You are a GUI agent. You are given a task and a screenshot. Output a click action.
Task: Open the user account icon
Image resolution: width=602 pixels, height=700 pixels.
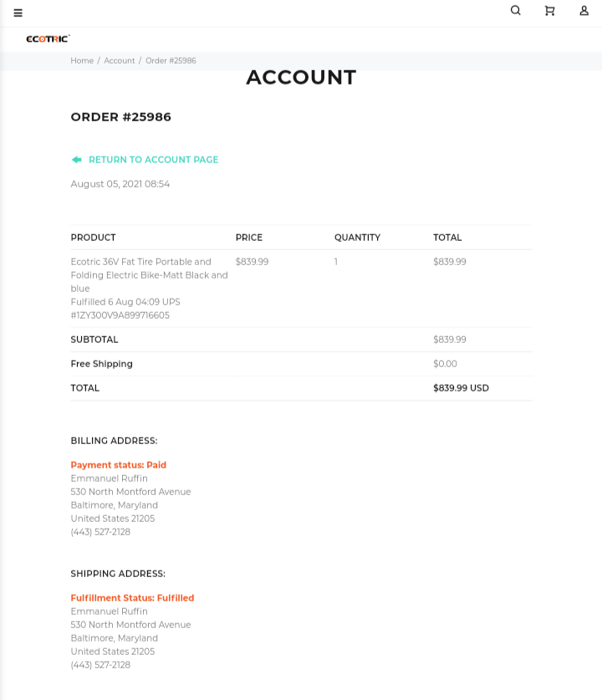(584, 11)
